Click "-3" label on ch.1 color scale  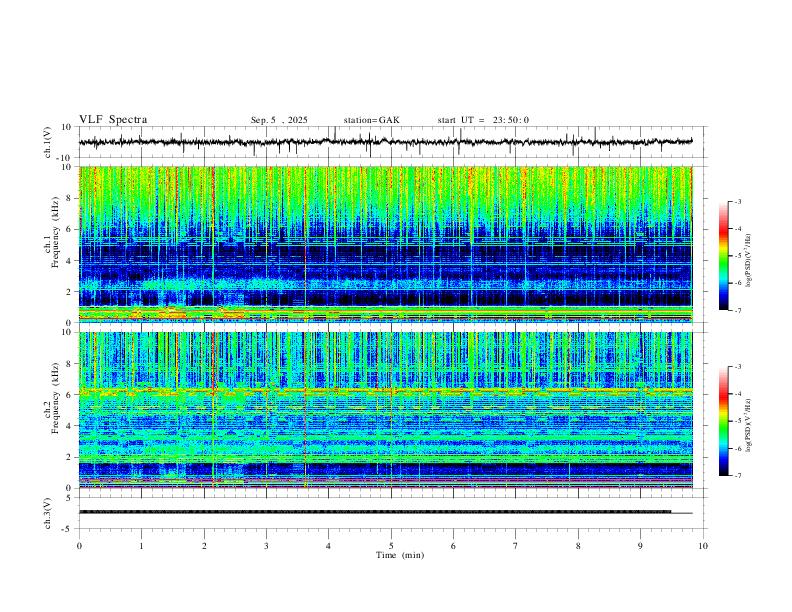(x=738, y=201)
